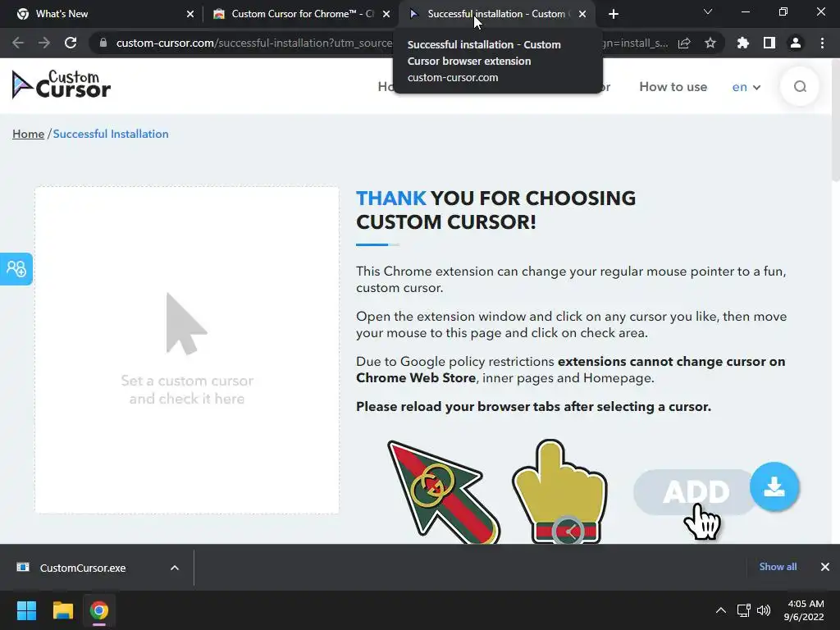Open the volume control in tray
The height and width of the screenshot is (630, 840).
764,610
